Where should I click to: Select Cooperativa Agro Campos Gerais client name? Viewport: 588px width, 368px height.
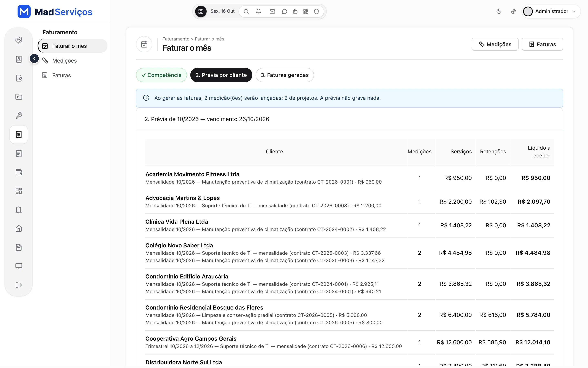click(191, 339)
